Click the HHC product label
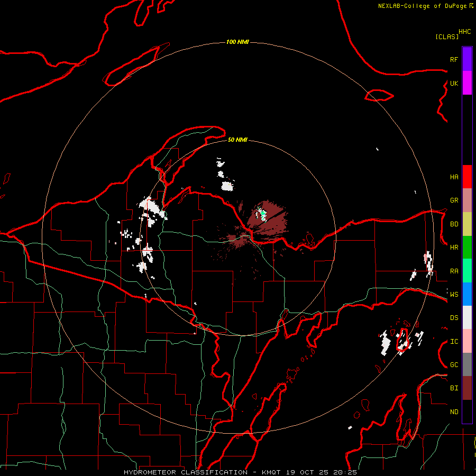 pyautogui.click(x=465, y=32)
